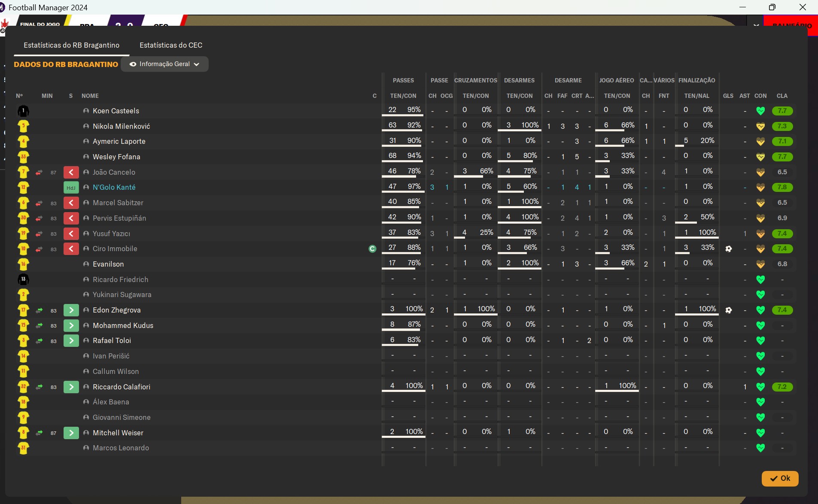Click Pervis Estupiñán swap arrows icon

coord(39,218)
